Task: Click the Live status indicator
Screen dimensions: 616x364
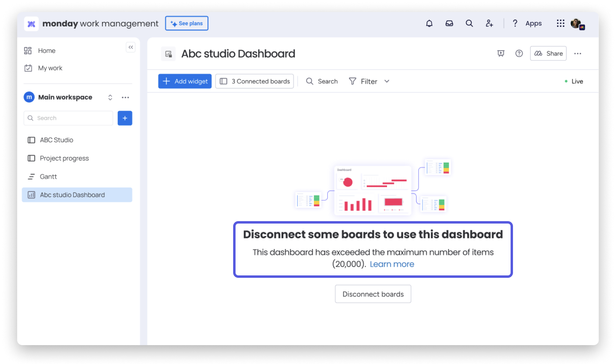Action: [x=574, y=81]
